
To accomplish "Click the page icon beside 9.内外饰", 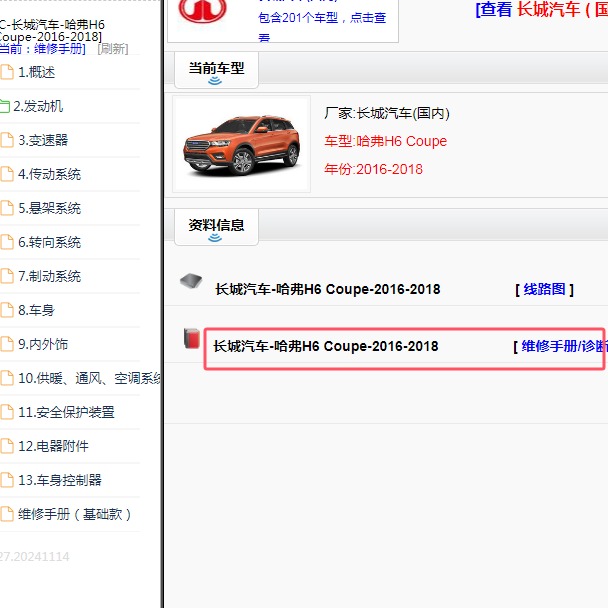I will [x=7, y=344].
